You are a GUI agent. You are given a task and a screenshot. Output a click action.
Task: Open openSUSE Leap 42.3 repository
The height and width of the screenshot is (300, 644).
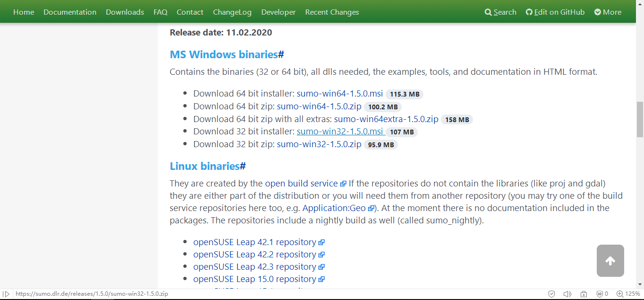pyautogui.click(x=255, y=266)
